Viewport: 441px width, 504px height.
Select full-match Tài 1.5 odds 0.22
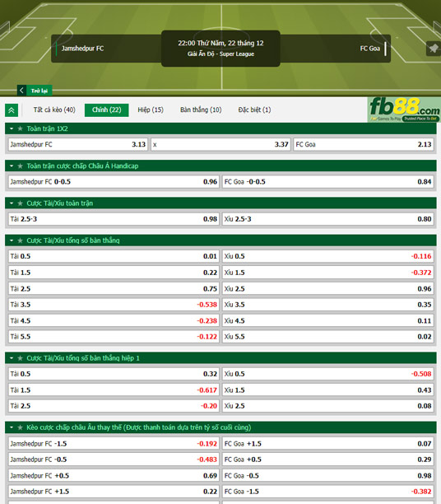click(x=114, y=273)
